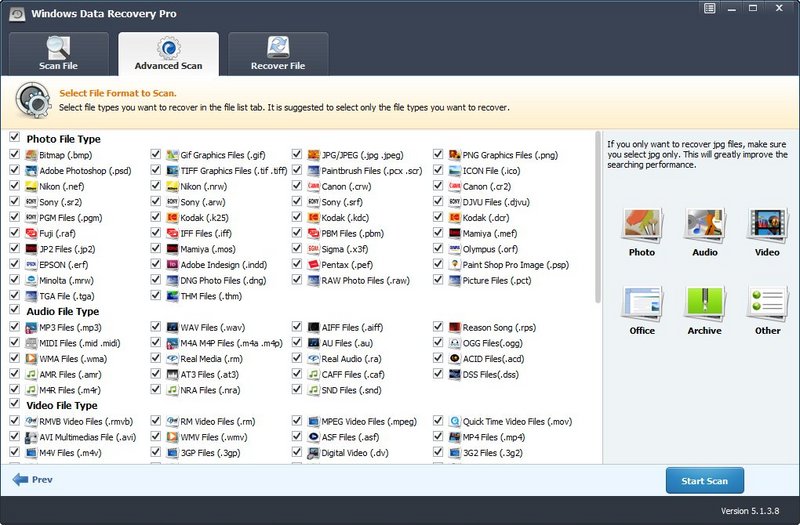
Task: Toggle the TIFF Graphics Files checkbox
Action: tap(156, 170)
